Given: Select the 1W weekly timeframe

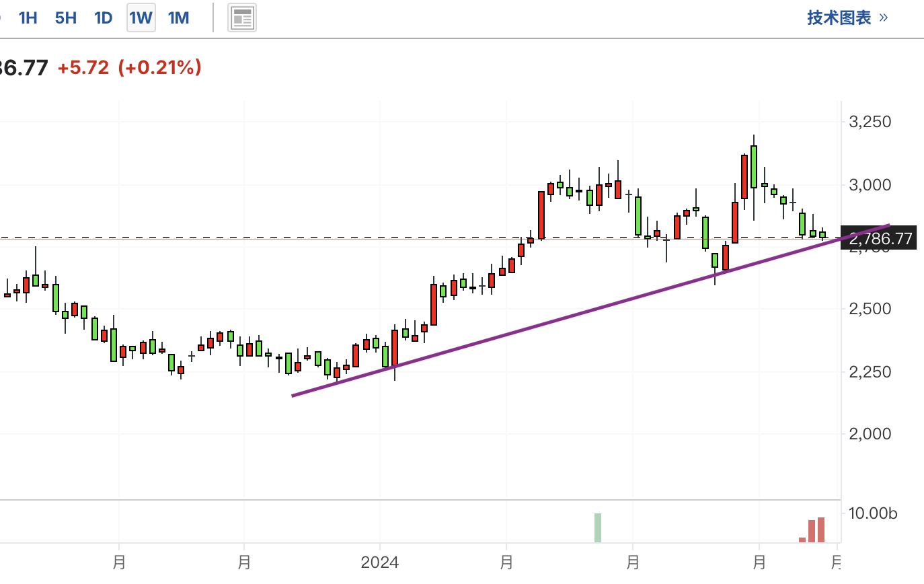Looking at the screenshot, I should [x=141, y=17].
